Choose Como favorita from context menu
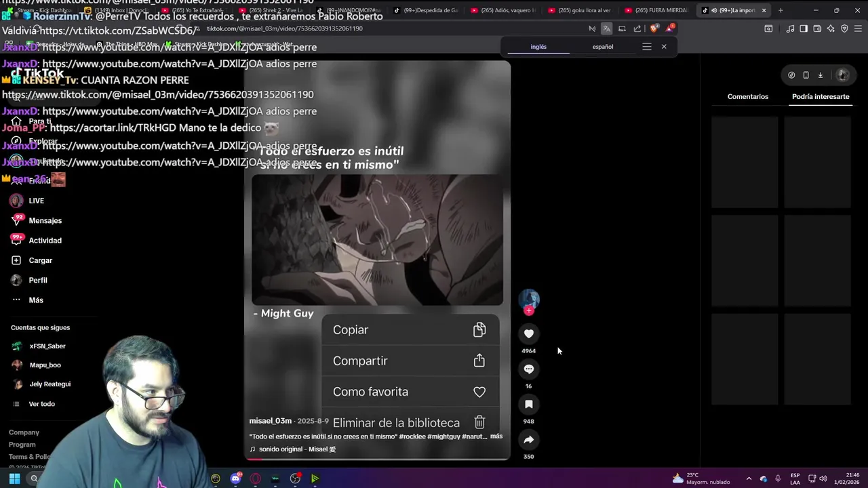Screen dimensions: 868x488 coord(410,392)
